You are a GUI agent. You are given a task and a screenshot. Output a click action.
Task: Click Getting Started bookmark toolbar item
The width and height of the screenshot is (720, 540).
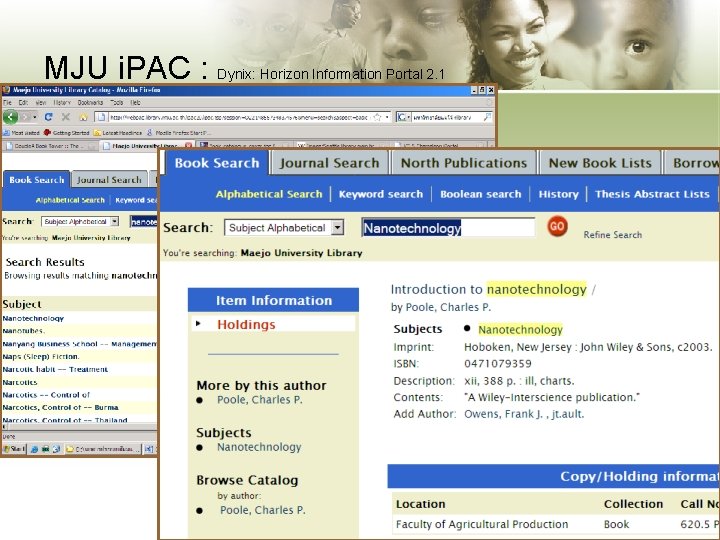[66, 133]
